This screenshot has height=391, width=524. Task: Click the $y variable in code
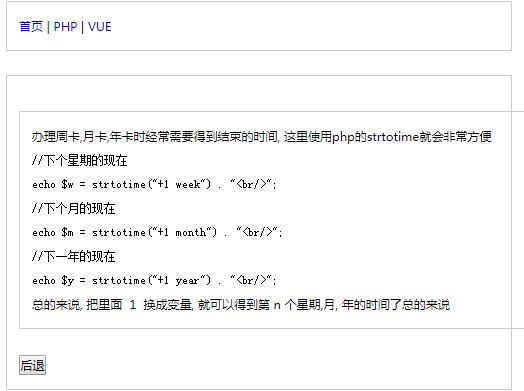(x=67, y=280)
